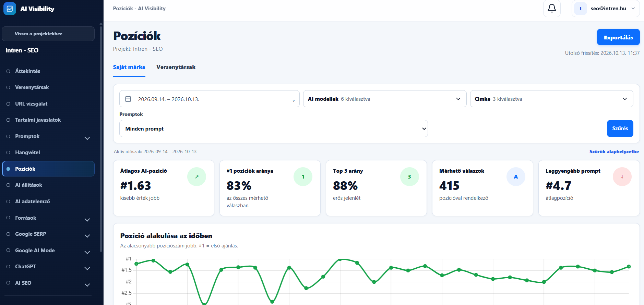
Task: Open AI állítások in the sidebar
Action: pyautogui.click(x=48, y=185)
